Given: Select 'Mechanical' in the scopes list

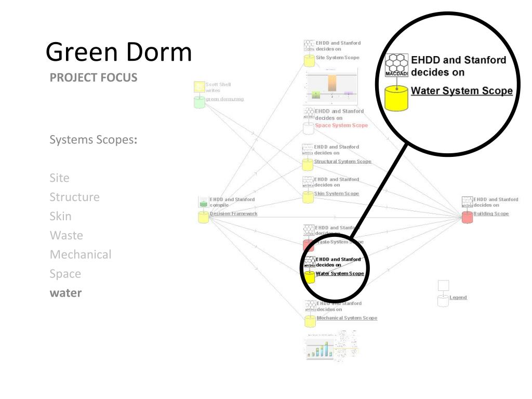Looking at the screenshot, I should (81, 255).
